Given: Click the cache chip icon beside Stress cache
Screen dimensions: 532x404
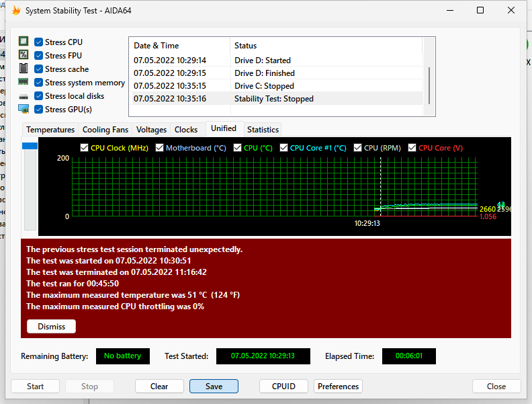Looking at the screenshot, I should tap(24, 69).
